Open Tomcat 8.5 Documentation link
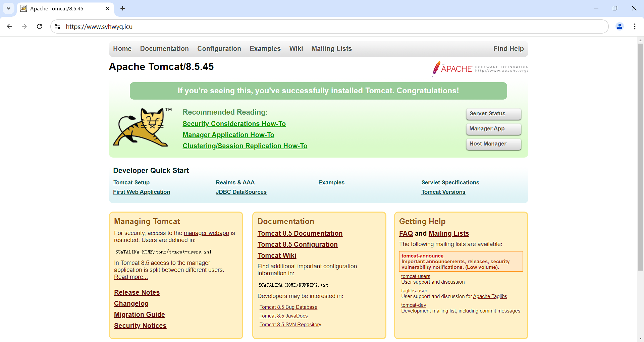This screenshot has width=644, height=342. (x=300, y=233)
